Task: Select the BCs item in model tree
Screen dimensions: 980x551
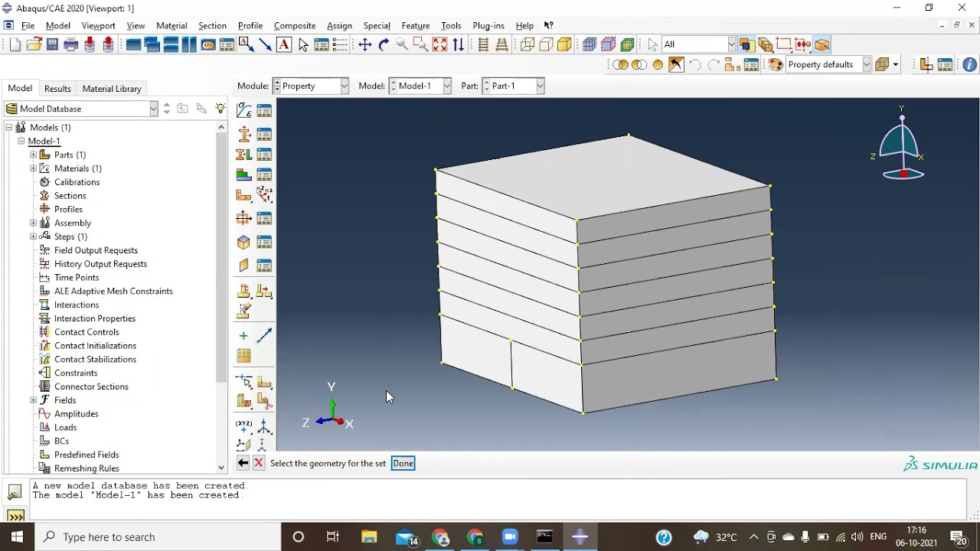Action: pyautogui.click(x=61, y=441)
